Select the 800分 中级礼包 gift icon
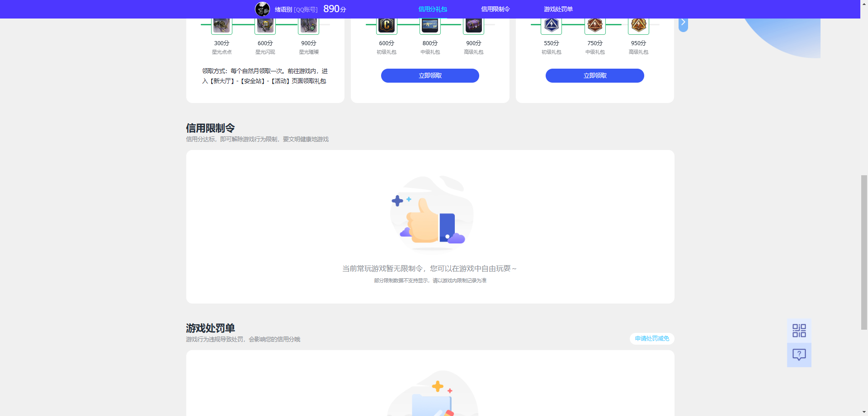 click(x=430, y=26)
